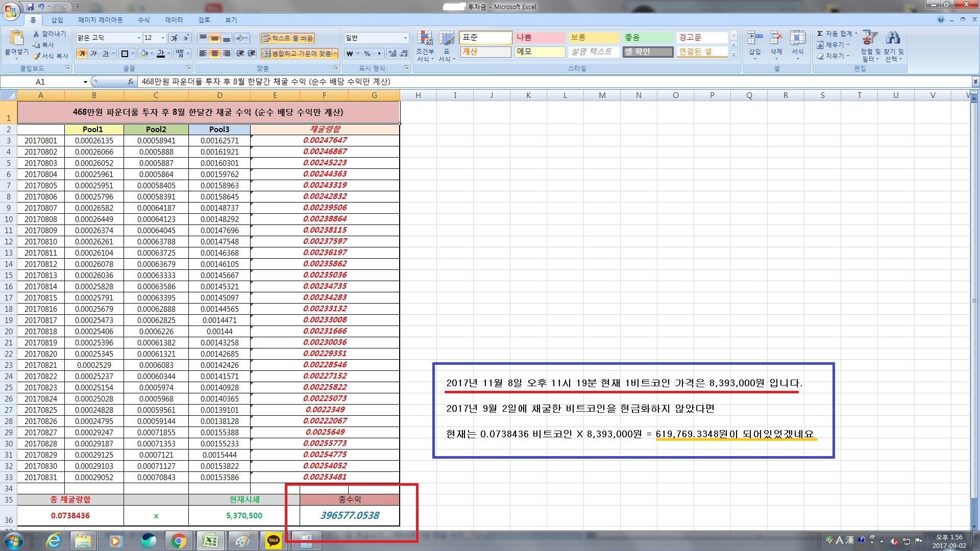Click Find & Select binoculars icon
Image resolution: width=980 pixels, height=551 pixels.
click(x=893, y=38)
